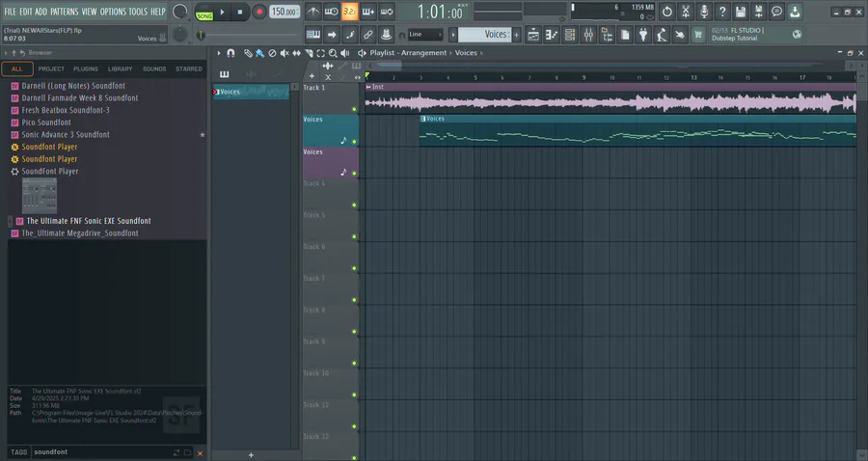
Task: Open the tempo tapper icon
Action: pos(662,35)
